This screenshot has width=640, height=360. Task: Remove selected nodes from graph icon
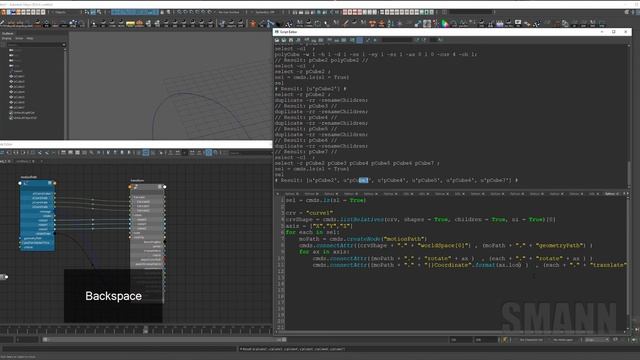pyautogui.click(x=47, y=153)
